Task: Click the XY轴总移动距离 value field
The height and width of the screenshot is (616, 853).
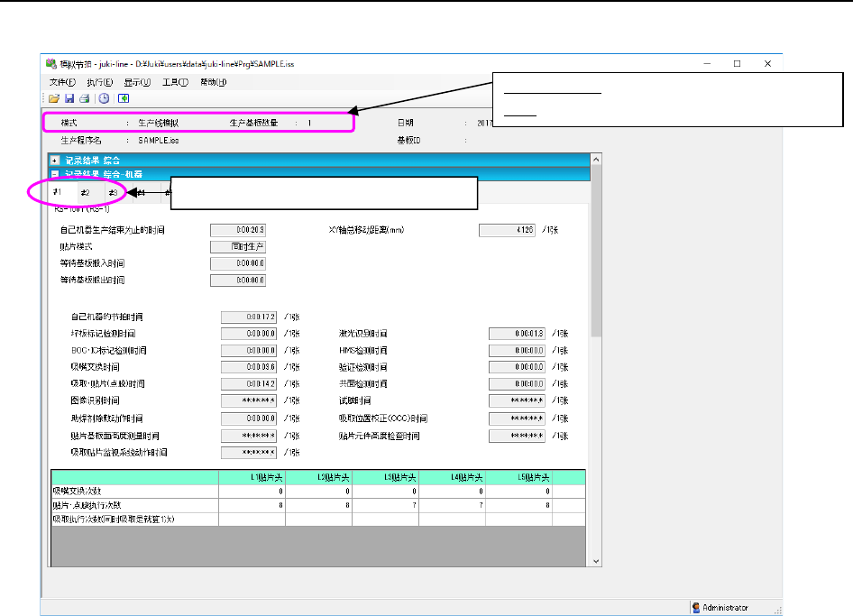Action: point(507,230)
